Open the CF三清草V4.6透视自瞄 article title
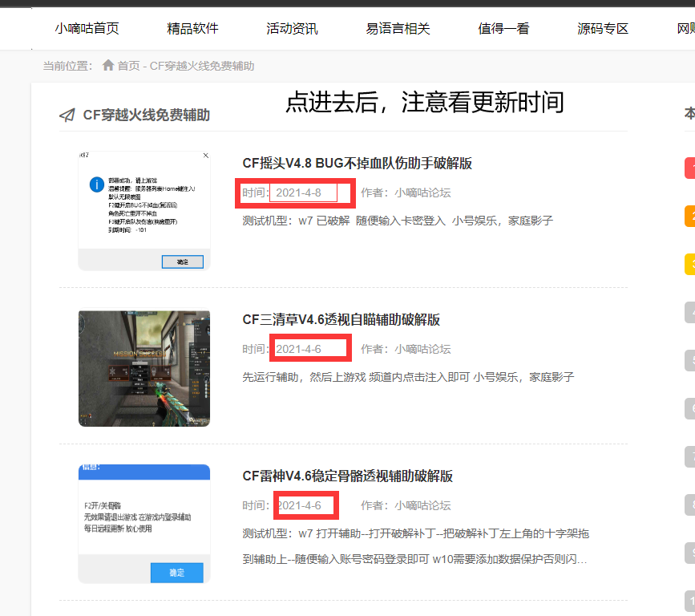This screenshot has height=616, width=695. pos(341,320)
